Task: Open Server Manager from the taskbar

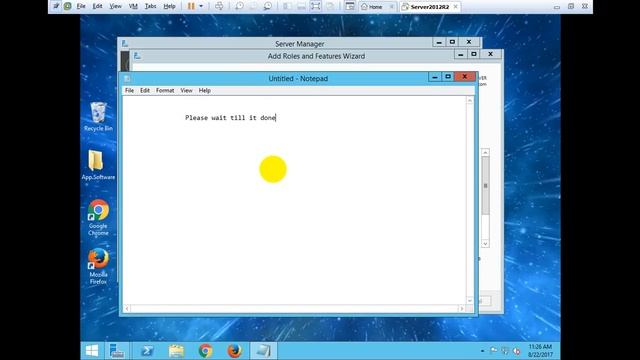Action: [x=117, y=351]
